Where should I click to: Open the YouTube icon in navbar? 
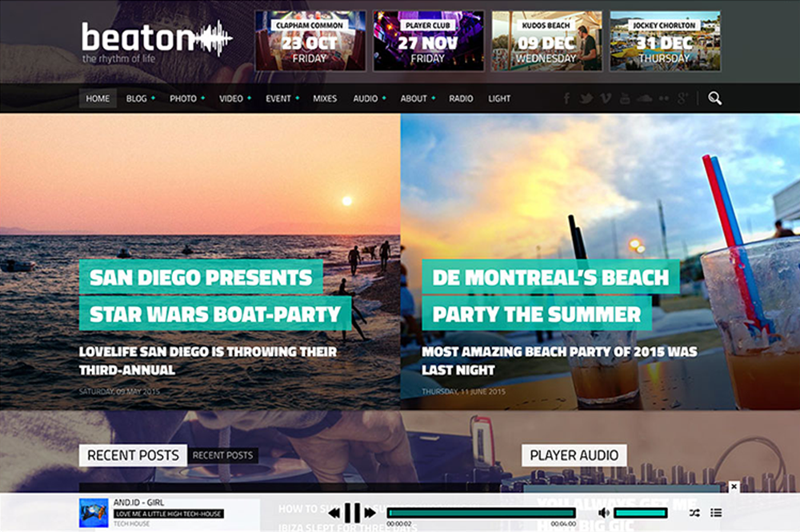tap(625, 98)
